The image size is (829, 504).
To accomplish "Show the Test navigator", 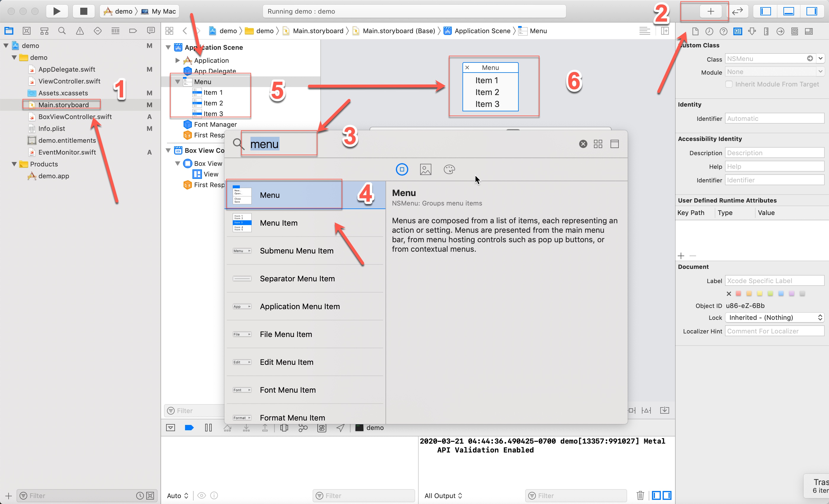I will tap(98, 31).
